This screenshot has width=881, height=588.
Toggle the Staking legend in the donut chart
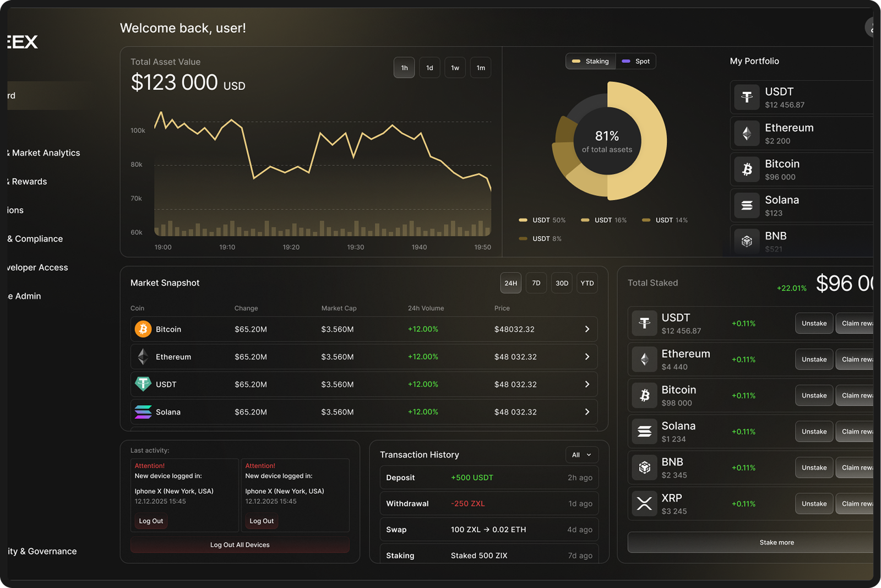pyautogui.click(x=590, y=61)
